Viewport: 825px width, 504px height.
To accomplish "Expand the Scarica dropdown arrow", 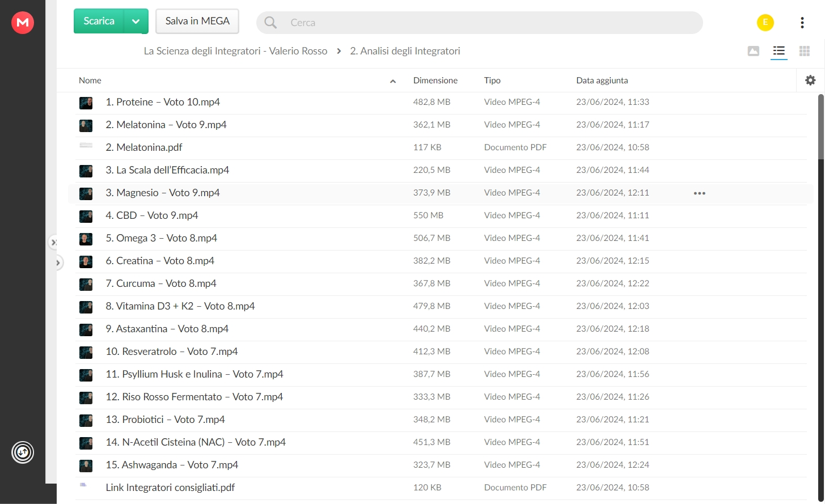I will [x=136, y=22].
